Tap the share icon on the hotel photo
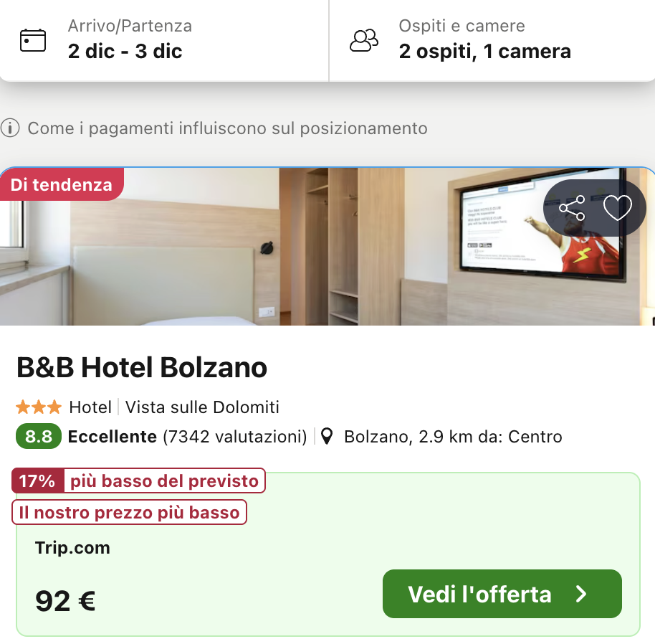This screenshot has height=644, width=655. pyautogui.click(x=573, y=209)
